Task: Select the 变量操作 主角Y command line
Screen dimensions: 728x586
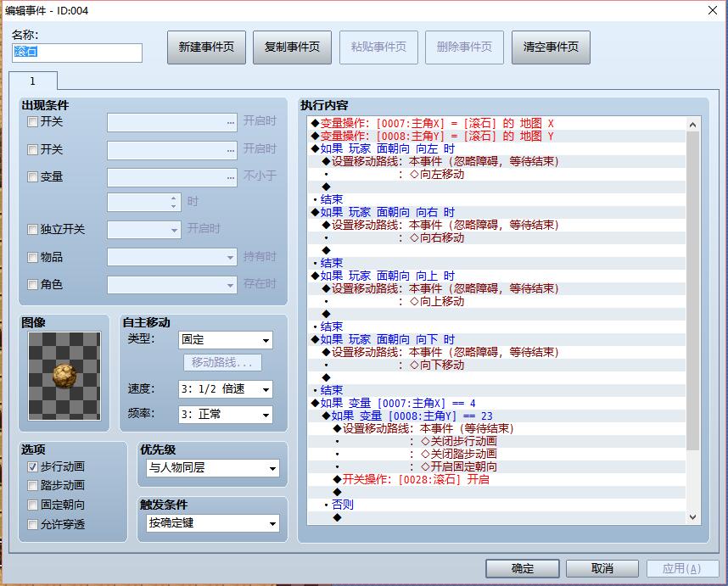Action: point(496,136)
